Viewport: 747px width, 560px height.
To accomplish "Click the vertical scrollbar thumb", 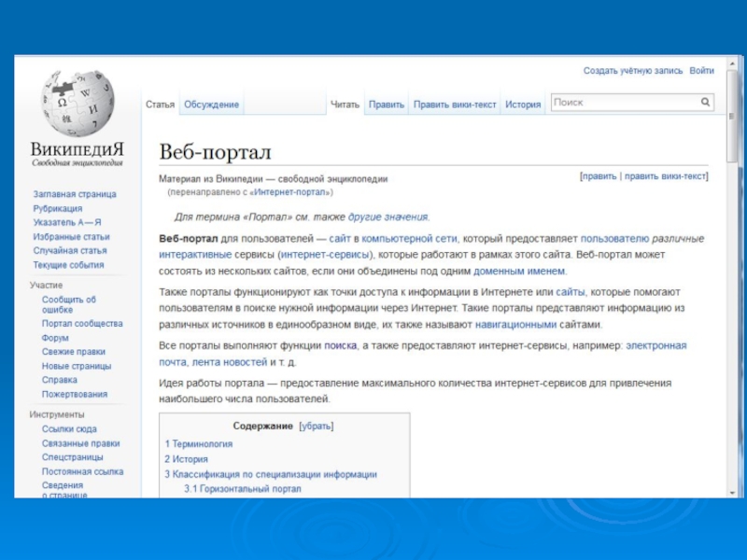I will tap(732, 117).
